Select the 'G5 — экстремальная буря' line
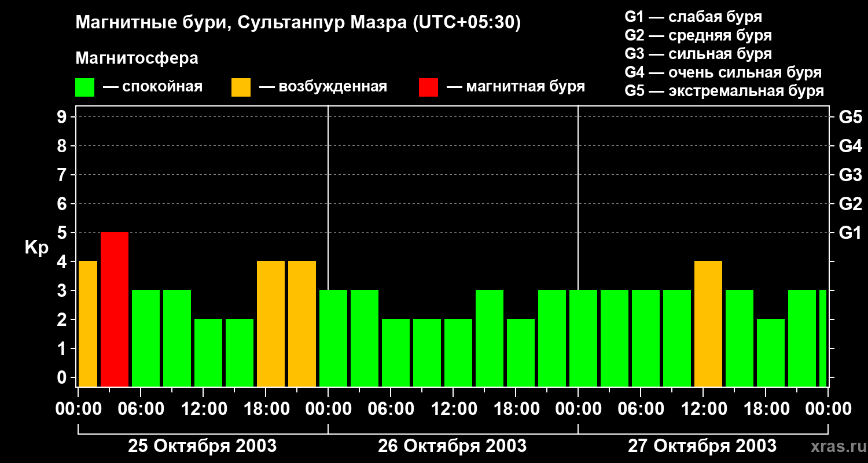The height and width of the screenshot is (463, 868). [724, 91]
